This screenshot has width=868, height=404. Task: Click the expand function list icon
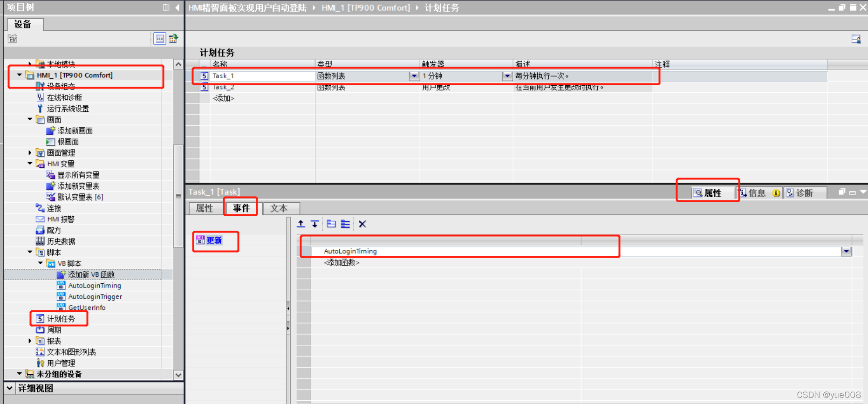345,224
